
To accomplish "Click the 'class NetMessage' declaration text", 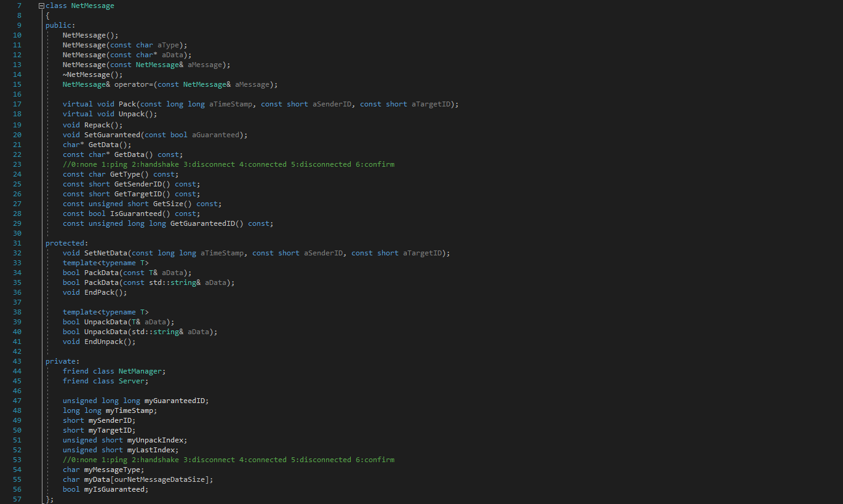I will coord(80,6).
